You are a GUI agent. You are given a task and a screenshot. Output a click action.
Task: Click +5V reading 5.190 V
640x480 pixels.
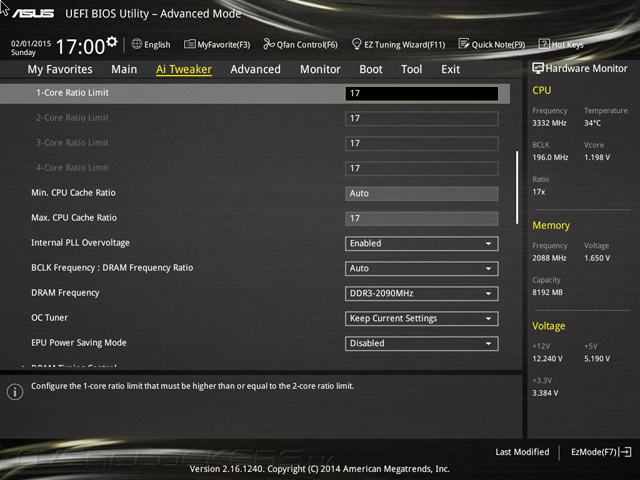click(597, 359)
